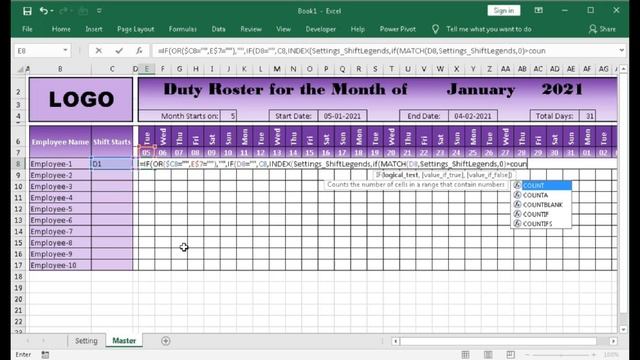Expand the Name Box dropdown arrow
640x360 pixels.
[65, 51]
